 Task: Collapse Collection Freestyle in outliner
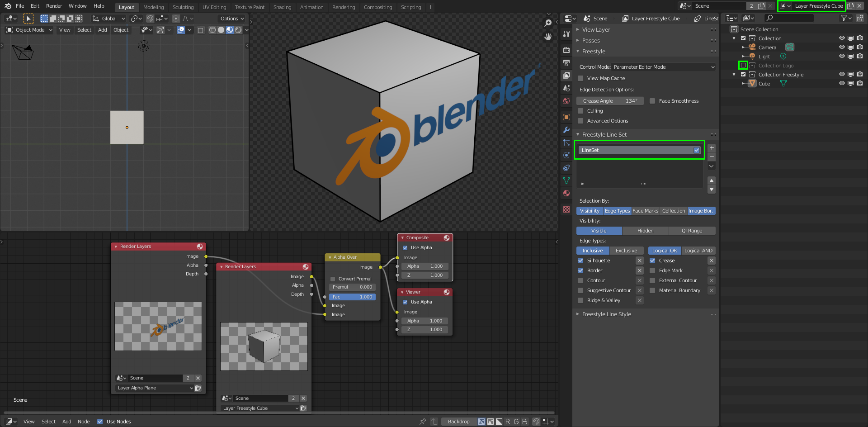coord(734,75)
